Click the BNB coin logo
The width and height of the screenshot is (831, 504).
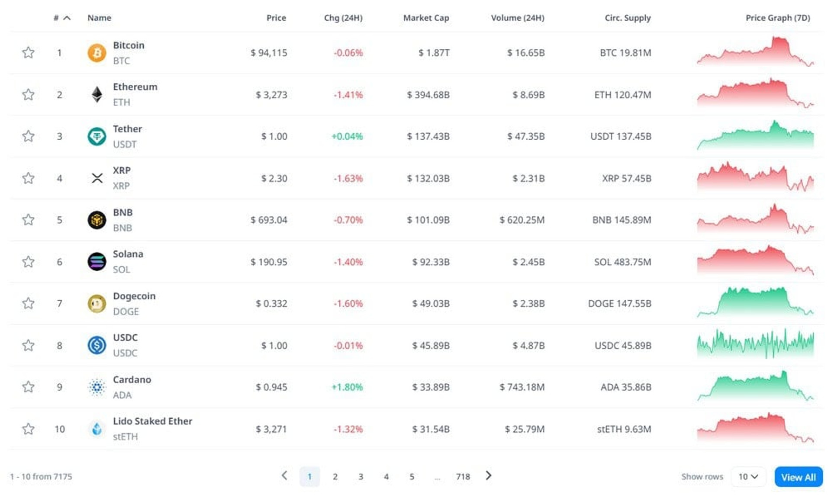[x=97, y=220]
